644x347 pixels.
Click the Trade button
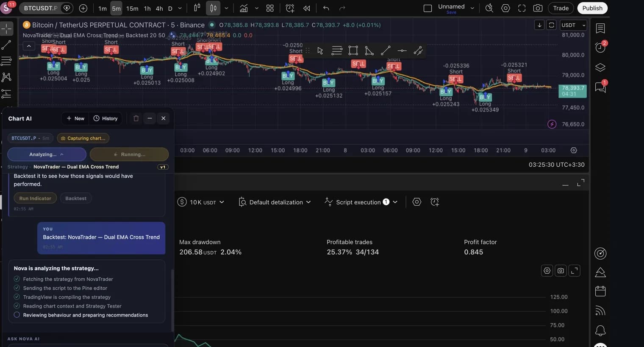pos(561,8)
